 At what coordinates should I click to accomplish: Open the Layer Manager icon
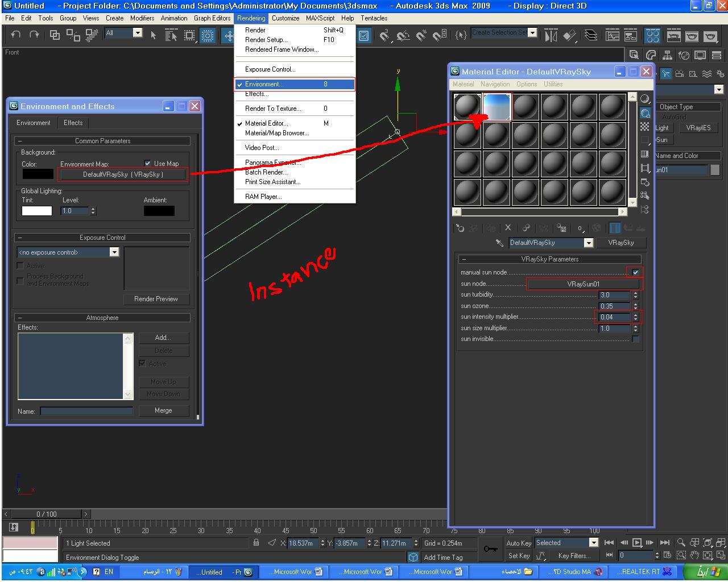click(x=591, y=36)
